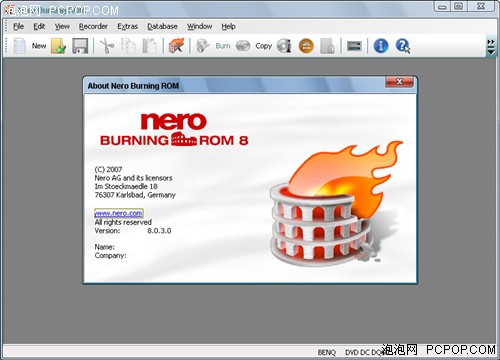Maximize the main Nero window
Viewport: 500px width, 360px height.
pyautogui.click(x=459, y=7)
